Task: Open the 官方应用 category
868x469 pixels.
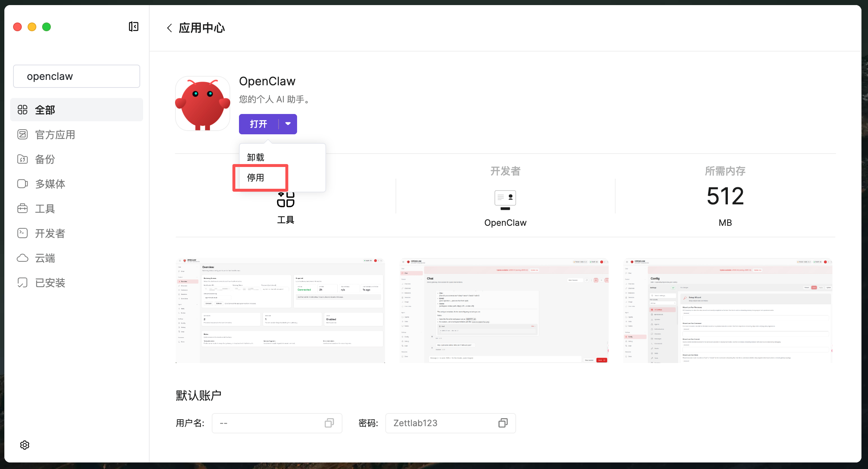Action: 54,135
